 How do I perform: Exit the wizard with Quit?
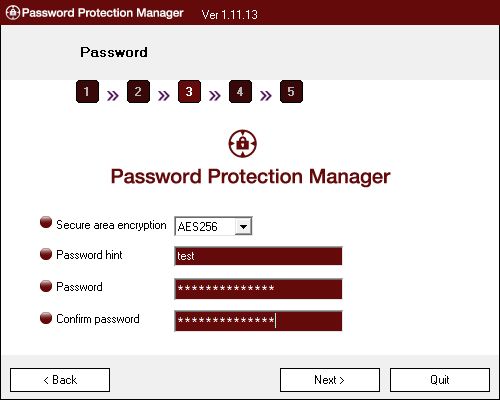(440, 380)
